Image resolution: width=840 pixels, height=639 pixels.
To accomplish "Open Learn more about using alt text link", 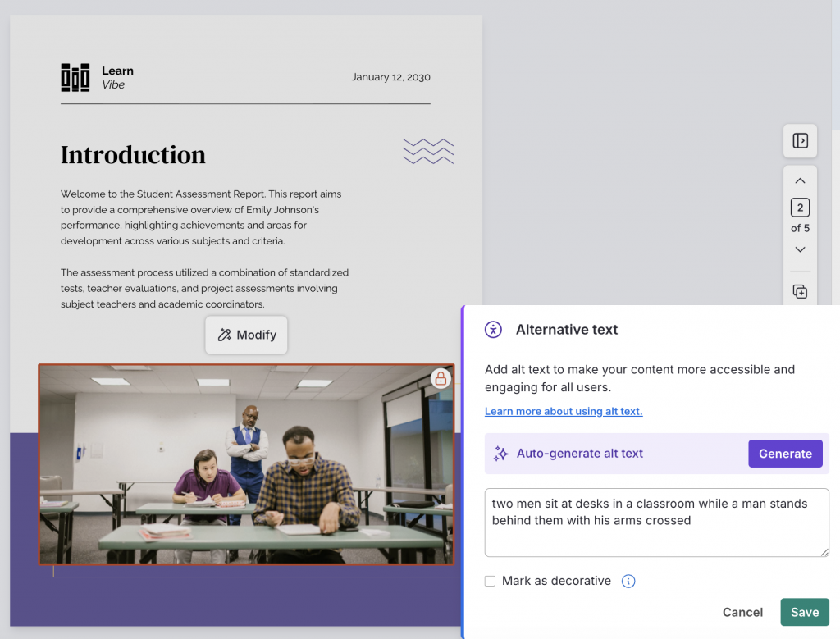I will tap(563, 411).
